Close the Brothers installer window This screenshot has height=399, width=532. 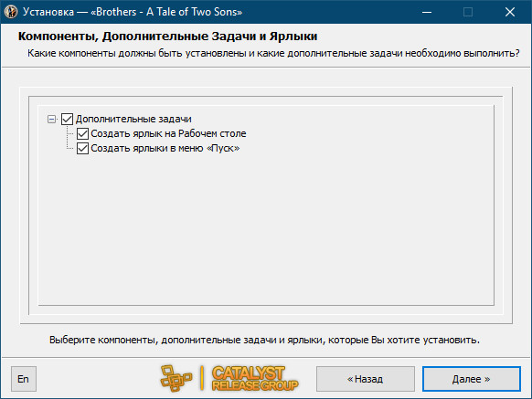pos(510,12)
